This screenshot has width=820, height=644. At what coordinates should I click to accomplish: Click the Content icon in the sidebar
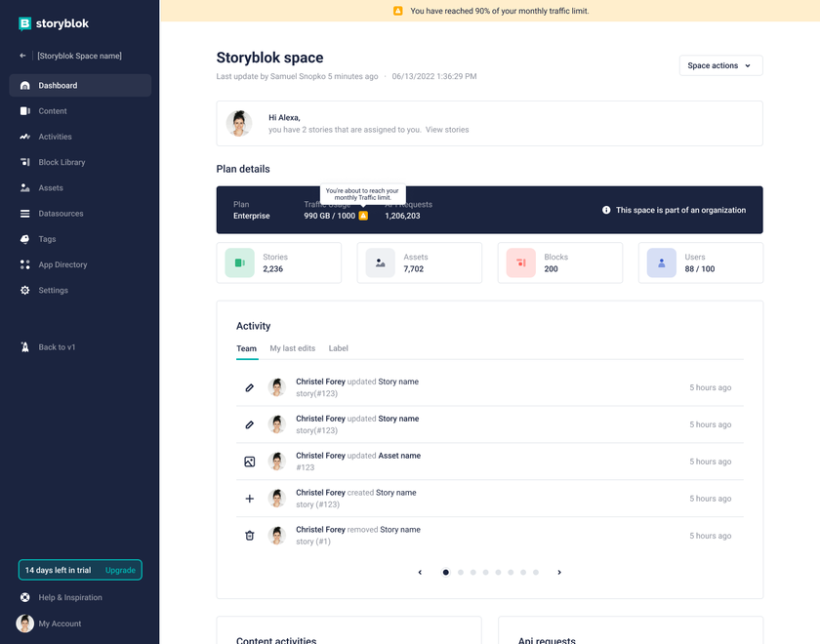(x=24, y=111)
